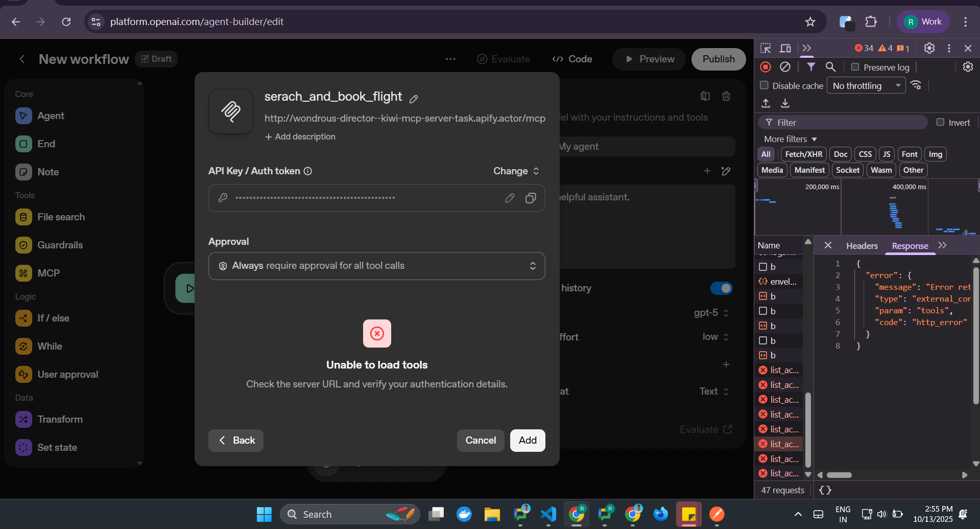Image resolution: width=980 pixels, height=529 pixels.
Task: Expand more DevTools panels chevron
Action: point(807,48)
